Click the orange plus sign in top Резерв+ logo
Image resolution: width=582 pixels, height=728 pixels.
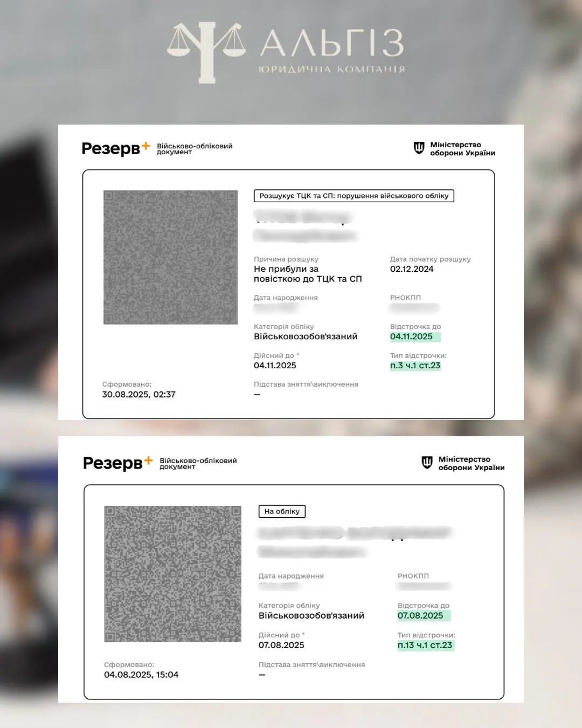pyautogui.click(x=145, y=145)
